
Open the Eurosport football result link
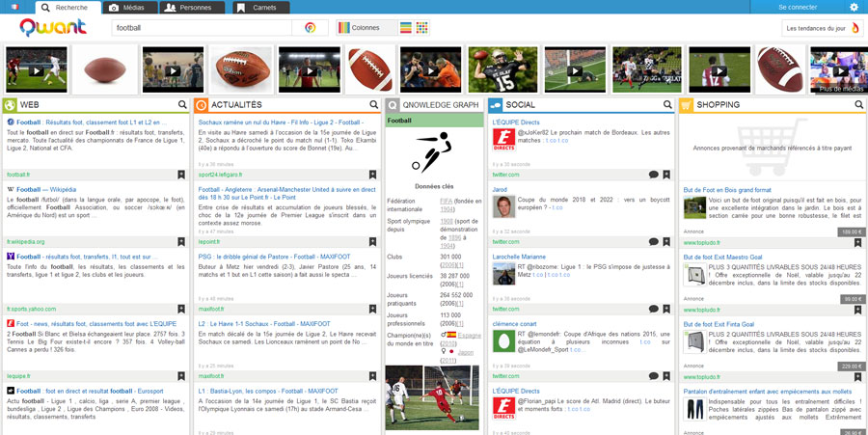coord(92,391)
